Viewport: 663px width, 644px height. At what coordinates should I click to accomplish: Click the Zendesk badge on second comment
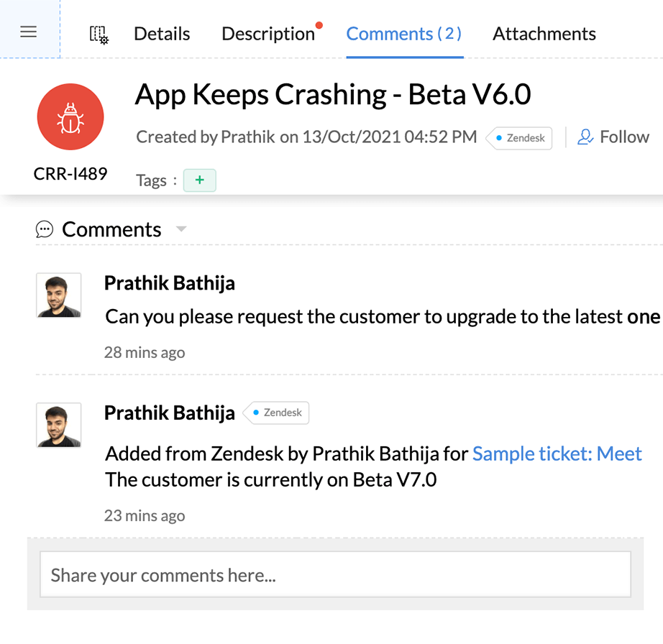point(276,413)
